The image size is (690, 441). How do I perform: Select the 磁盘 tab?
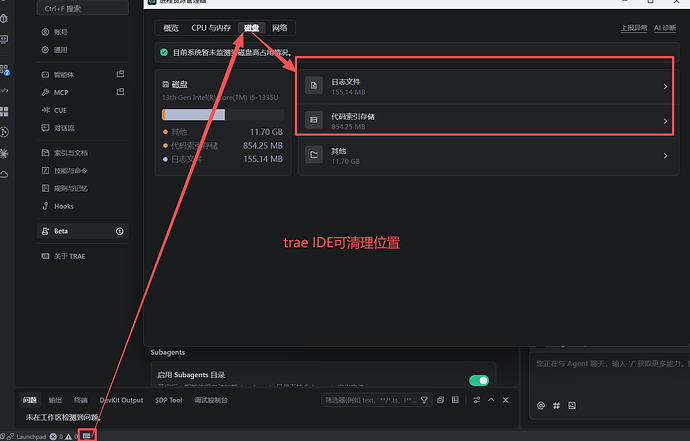(252, 28)
